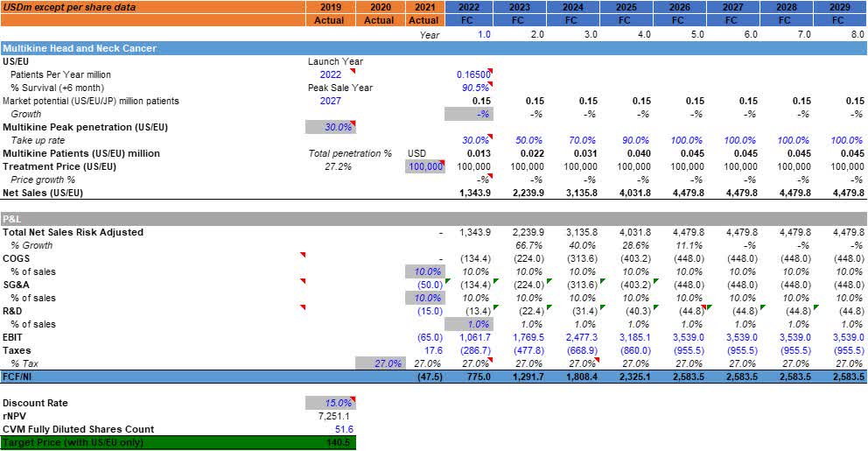Viewport: 868px width, 451px height.
Task: Click the Total Net Sales Risk Adjusted label
Action: 73,232
